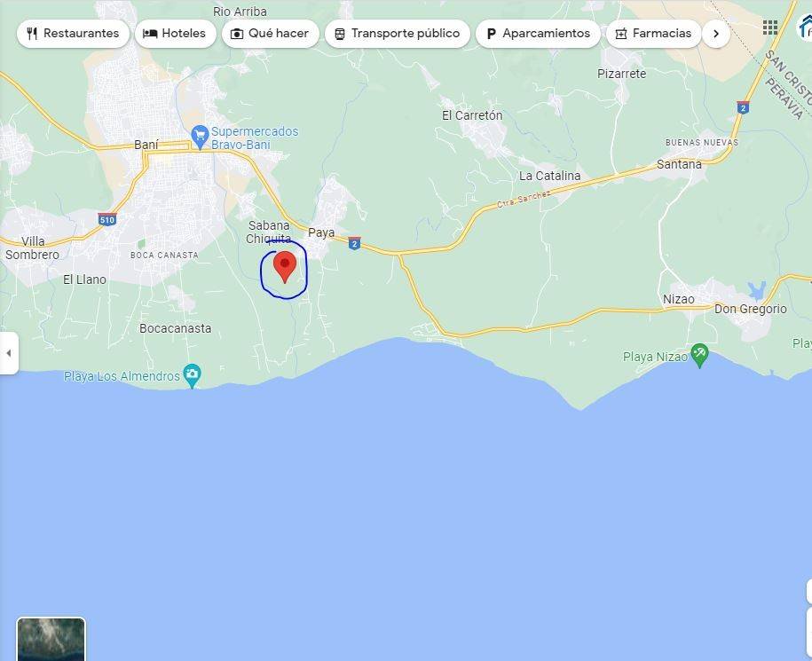812x661 pixels.
Task: Select the Transporte público chip
Action: click(x=397, y=34)
